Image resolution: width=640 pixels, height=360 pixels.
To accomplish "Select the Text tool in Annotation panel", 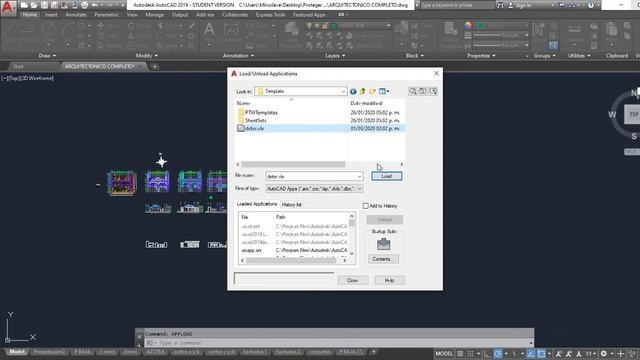I will coord(209,30).
